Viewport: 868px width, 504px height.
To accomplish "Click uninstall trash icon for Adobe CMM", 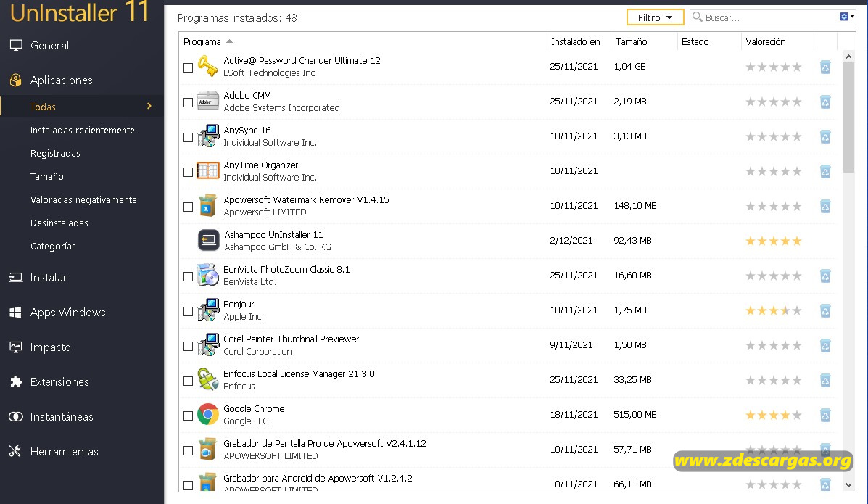I will point(824,102).
